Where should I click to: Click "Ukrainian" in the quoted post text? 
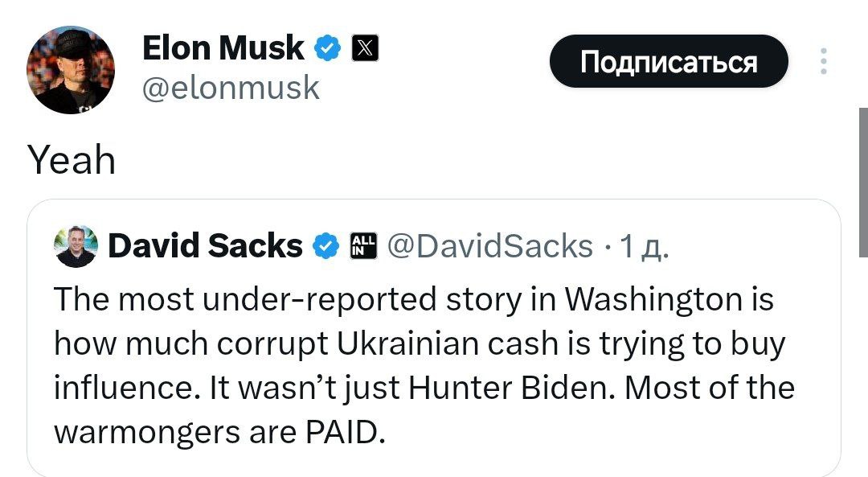[x=407, y=343]
